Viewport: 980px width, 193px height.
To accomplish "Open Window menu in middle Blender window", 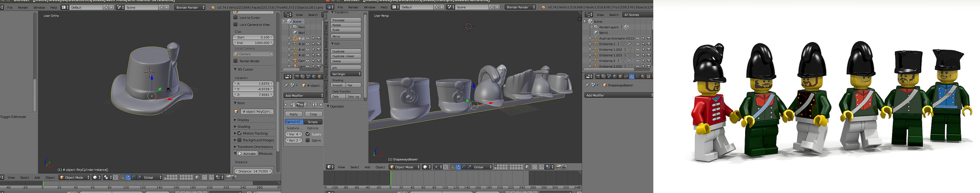I will coord(369,7).
